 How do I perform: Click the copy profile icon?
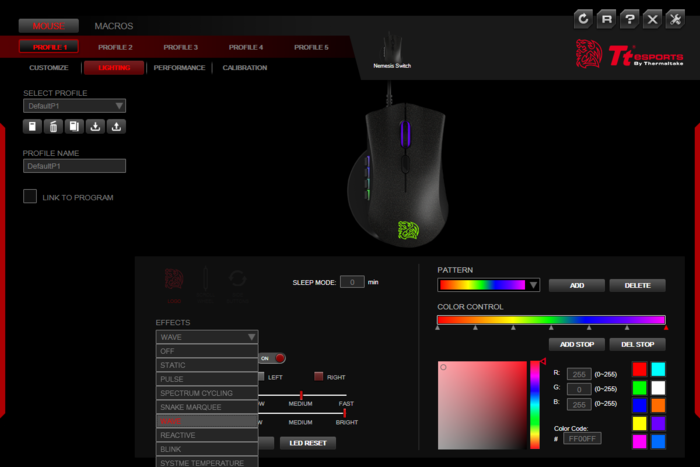[74, 127]
